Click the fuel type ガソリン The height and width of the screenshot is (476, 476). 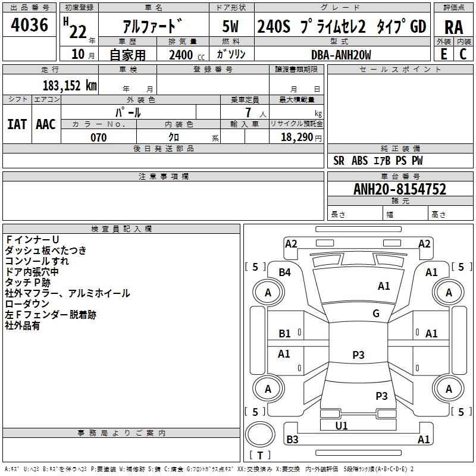231,54
